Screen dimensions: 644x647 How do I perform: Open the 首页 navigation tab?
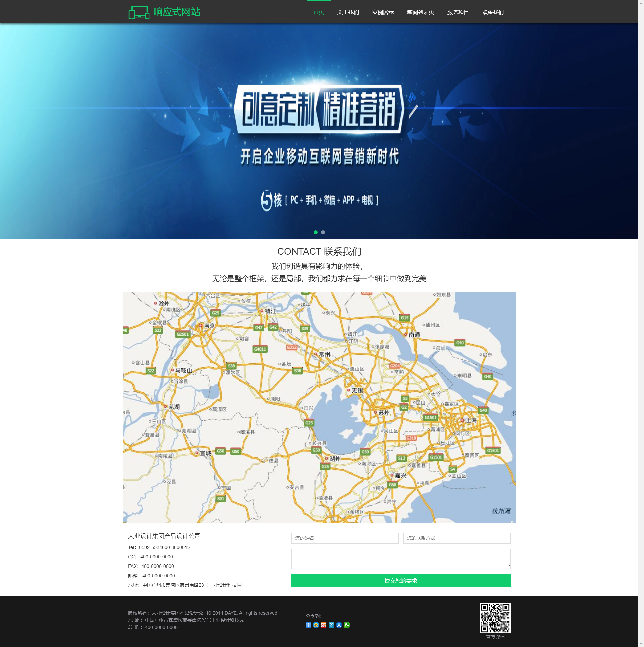pyautogui.click(x=318, y=12)
